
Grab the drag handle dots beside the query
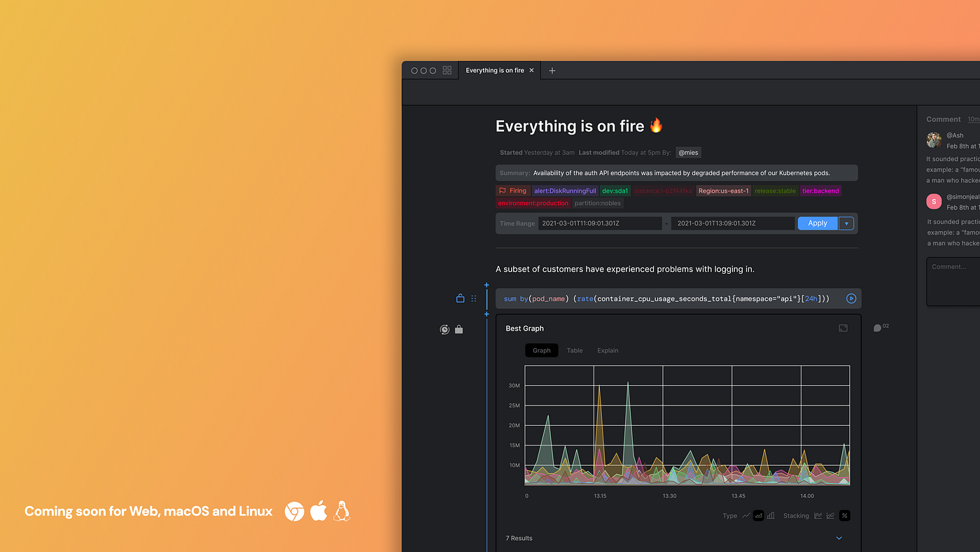pos(474,298)
